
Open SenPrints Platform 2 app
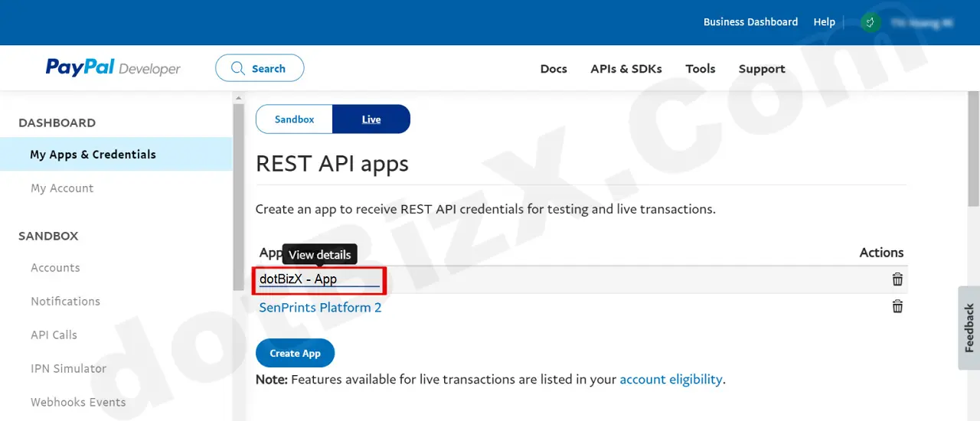coord(320,308)
